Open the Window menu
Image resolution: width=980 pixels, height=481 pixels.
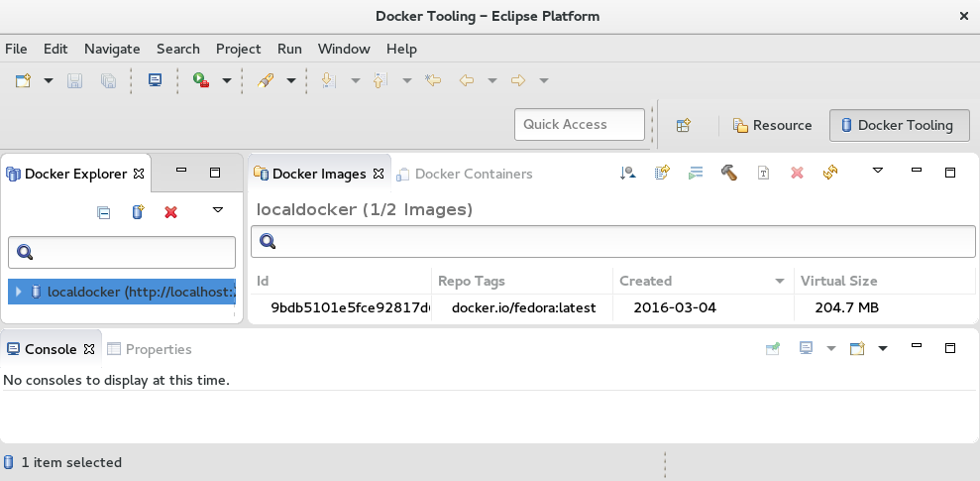pos(343,49)
